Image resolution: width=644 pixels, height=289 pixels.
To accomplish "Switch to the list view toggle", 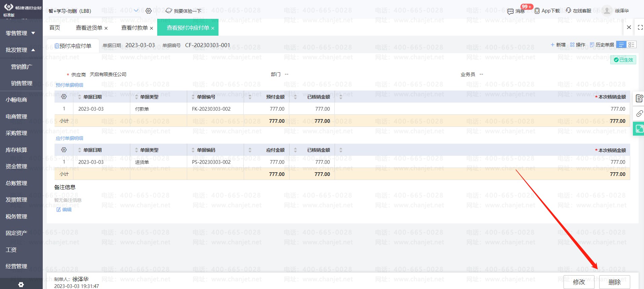I will click(621, 45).
